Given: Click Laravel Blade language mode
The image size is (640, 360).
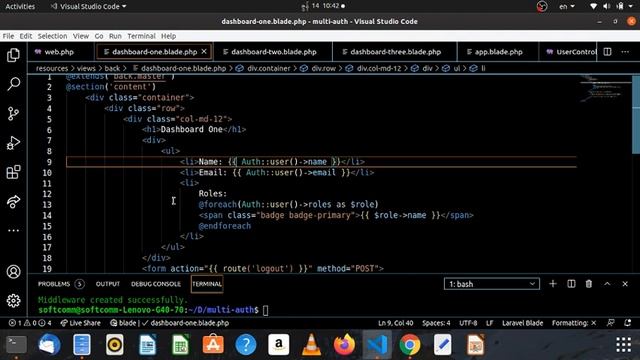Looking at the screenshot, I should (522, 323).
